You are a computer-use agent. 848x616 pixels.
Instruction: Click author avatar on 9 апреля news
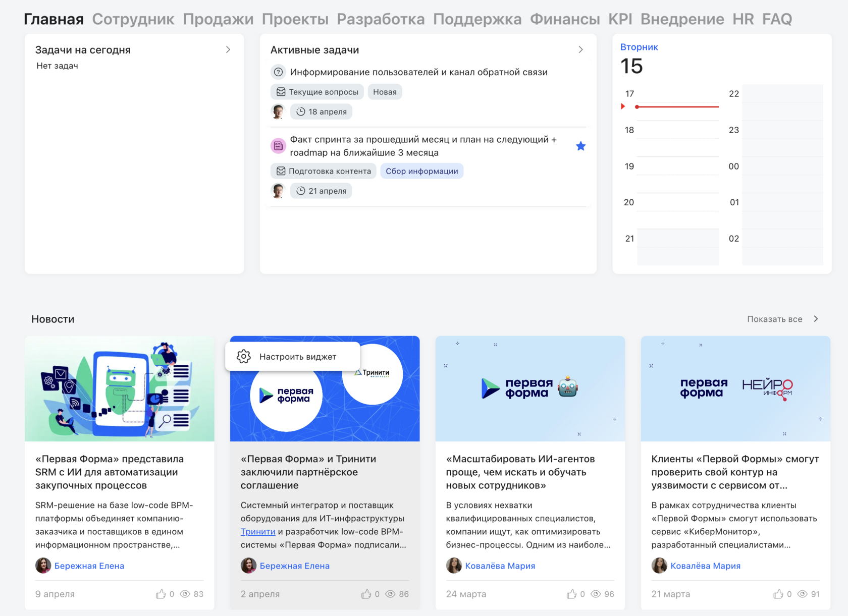tap(43, 566)
